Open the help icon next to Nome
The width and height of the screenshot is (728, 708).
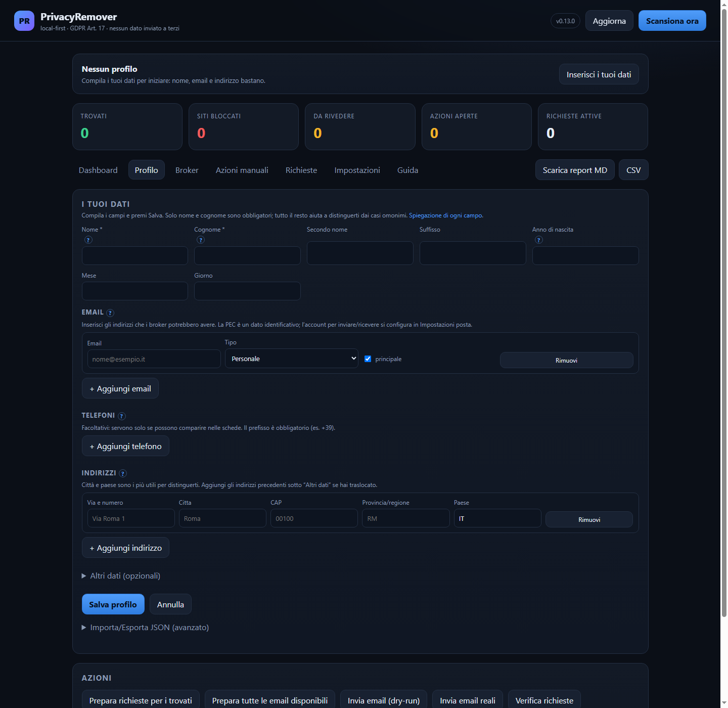(88, 240)
